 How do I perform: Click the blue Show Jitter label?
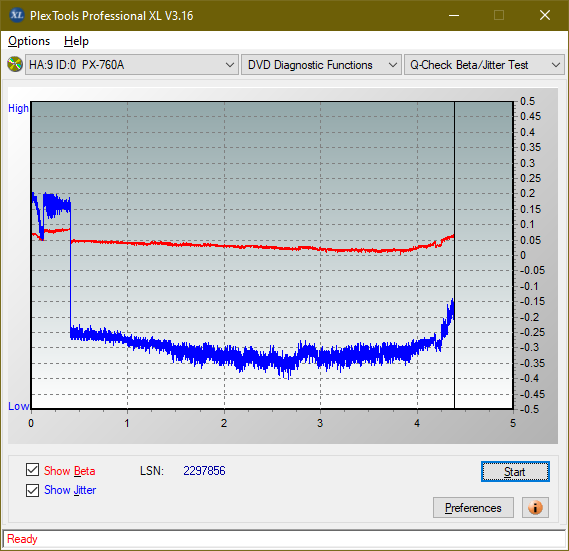point(70,490)
